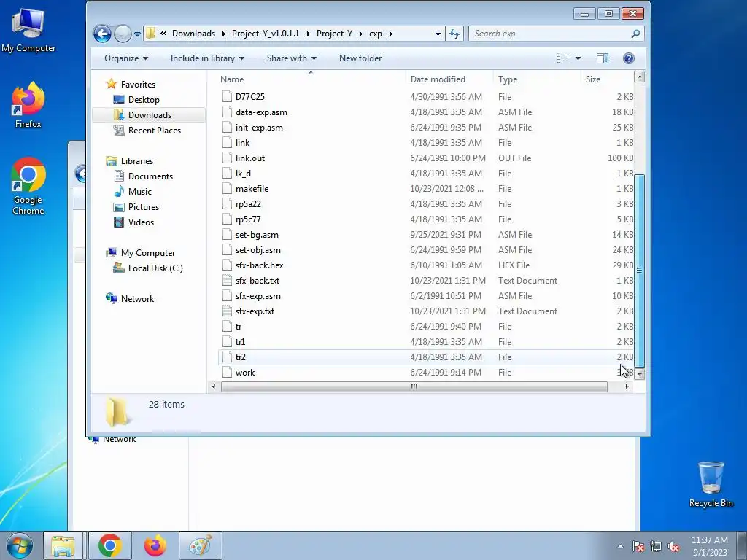Click the Windows Start button
The image size is (747, 560).
click(20, 545)
